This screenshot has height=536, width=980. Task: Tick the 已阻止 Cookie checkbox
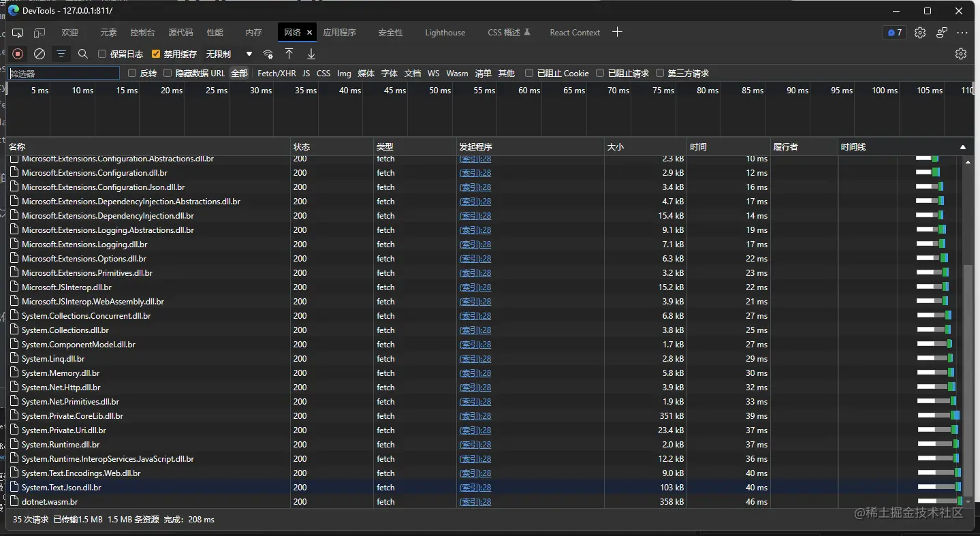pyautogui.click(x=529, y=73)
